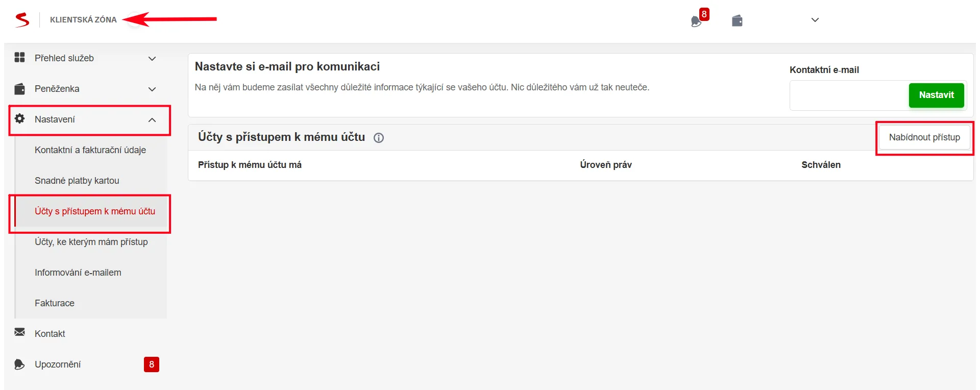The height and width of the screenshot is (390, 980).
Task: Click the Nastavte si e-mail pro komunikaci heading
Action: pos(287,67)
